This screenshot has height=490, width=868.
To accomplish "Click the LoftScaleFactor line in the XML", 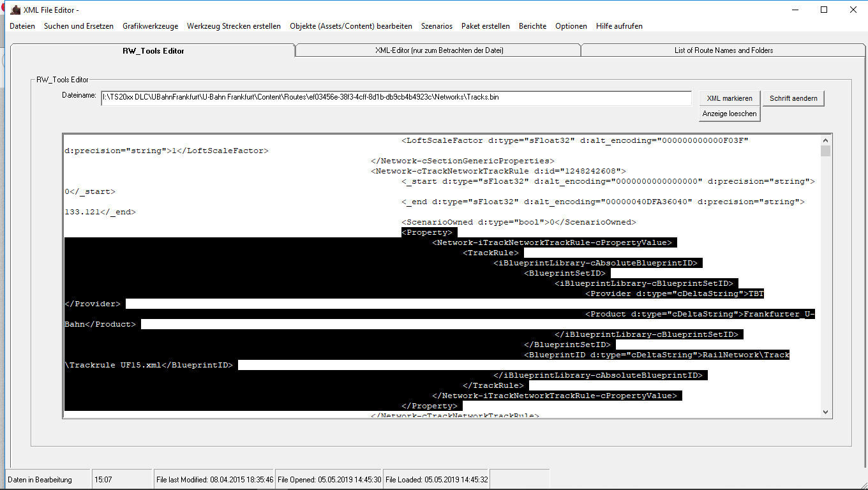I will pyautogui.click(x=574, y=140).
